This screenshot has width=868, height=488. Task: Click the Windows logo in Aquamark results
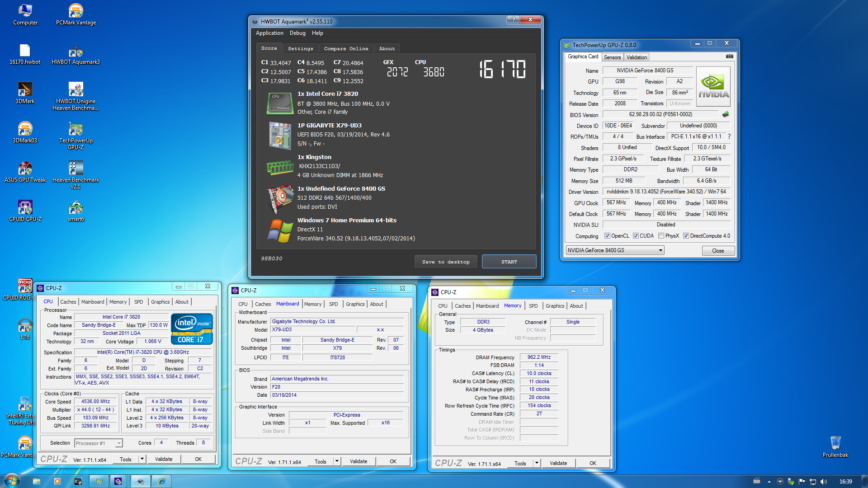(x=280, y=230)
